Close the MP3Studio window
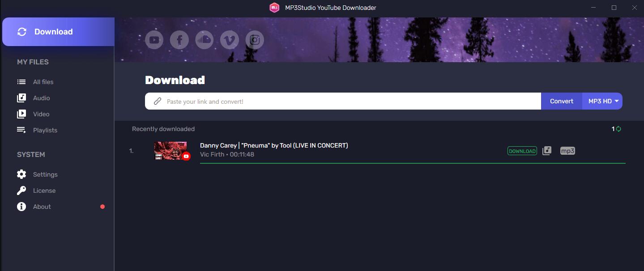The height and width of the screenshot is (271, 644). click(x=634, y=8)
